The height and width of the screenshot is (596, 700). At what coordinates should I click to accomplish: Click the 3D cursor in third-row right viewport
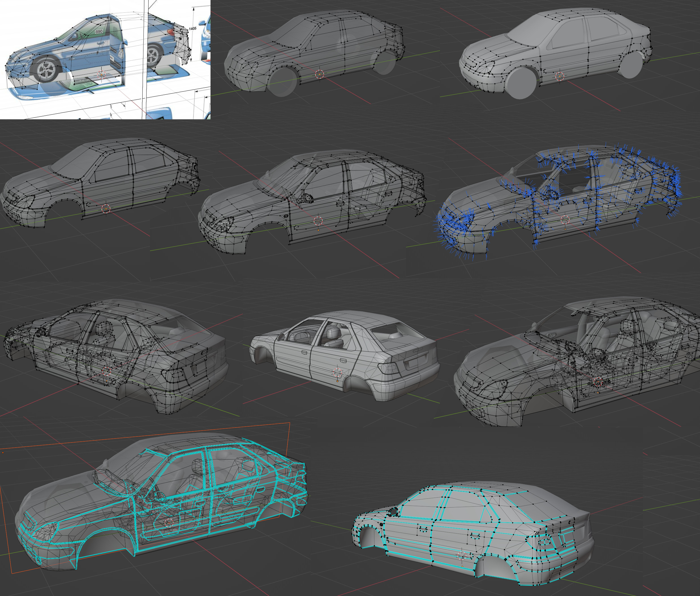coord(598,382)
